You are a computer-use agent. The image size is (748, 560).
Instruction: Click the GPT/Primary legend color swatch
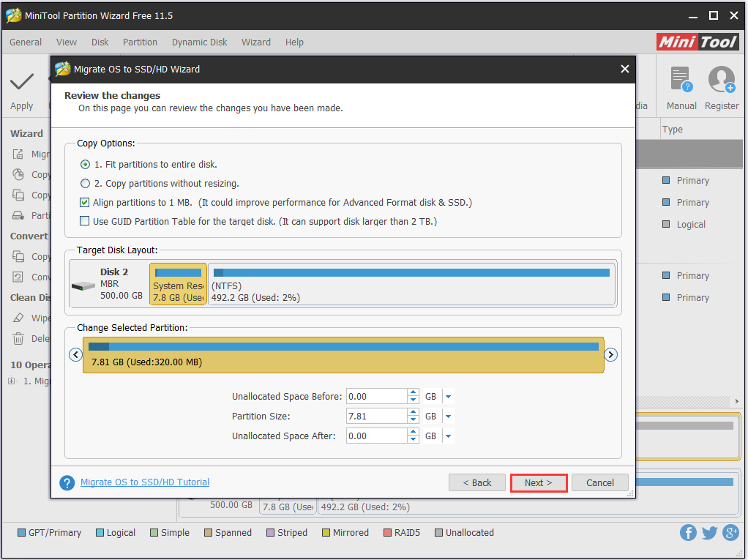pos(21,532)
